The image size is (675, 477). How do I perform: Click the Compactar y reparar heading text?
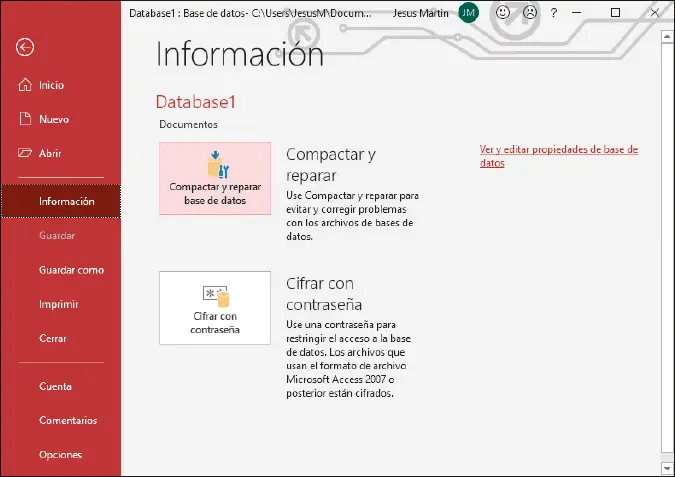point(331,165)
